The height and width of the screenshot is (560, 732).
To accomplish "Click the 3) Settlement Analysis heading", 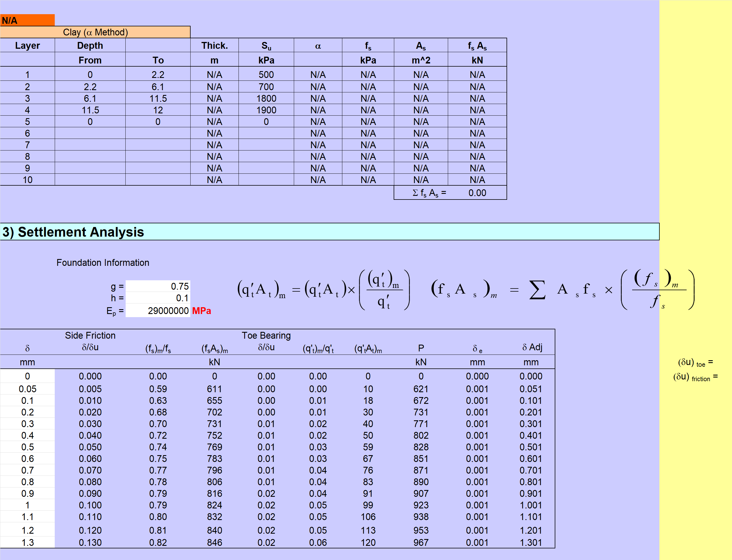I will (x=73, y=232).
